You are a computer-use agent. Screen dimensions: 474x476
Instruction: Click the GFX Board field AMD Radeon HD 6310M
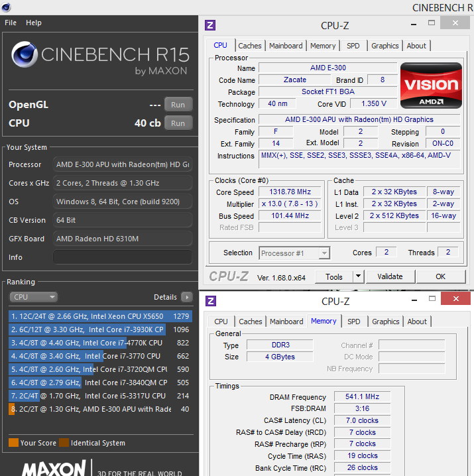123,239
